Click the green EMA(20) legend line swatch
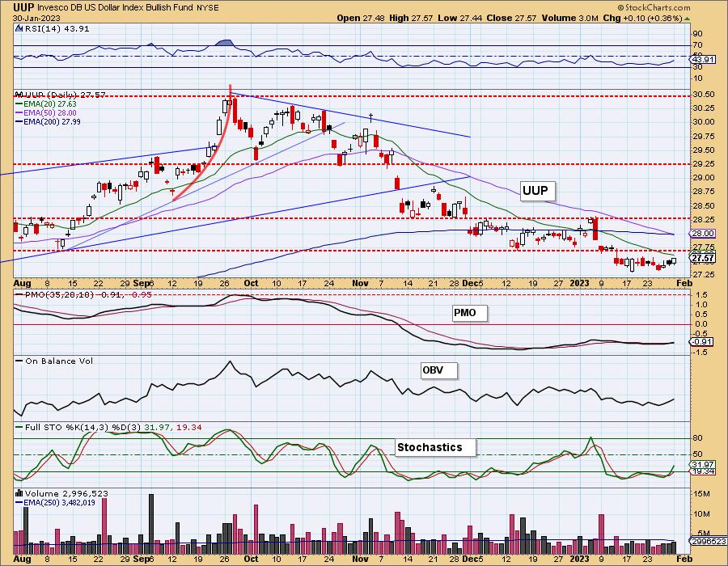Viewport: 728px width, 566px height. click(x=19, y=104)
